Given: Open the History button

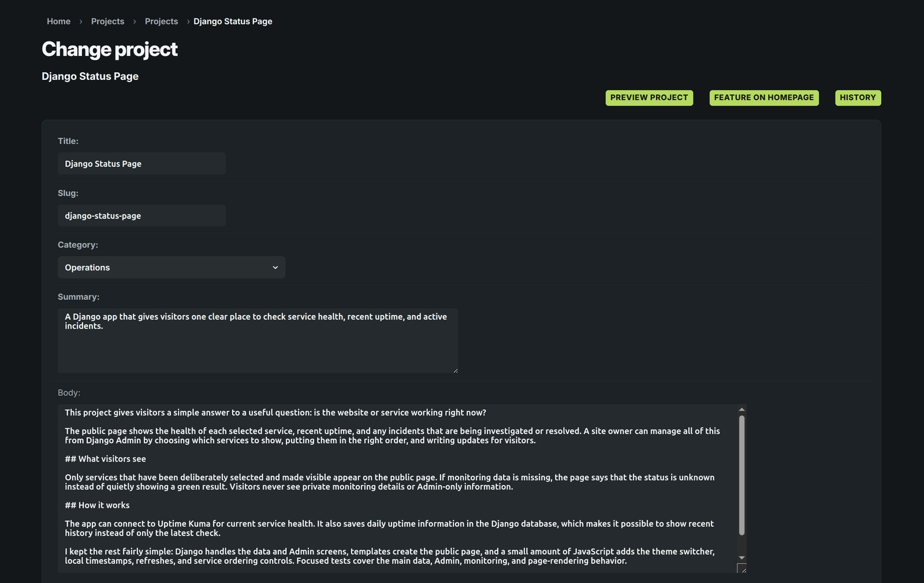Looking at the screenshot, I should coord(858,98).
